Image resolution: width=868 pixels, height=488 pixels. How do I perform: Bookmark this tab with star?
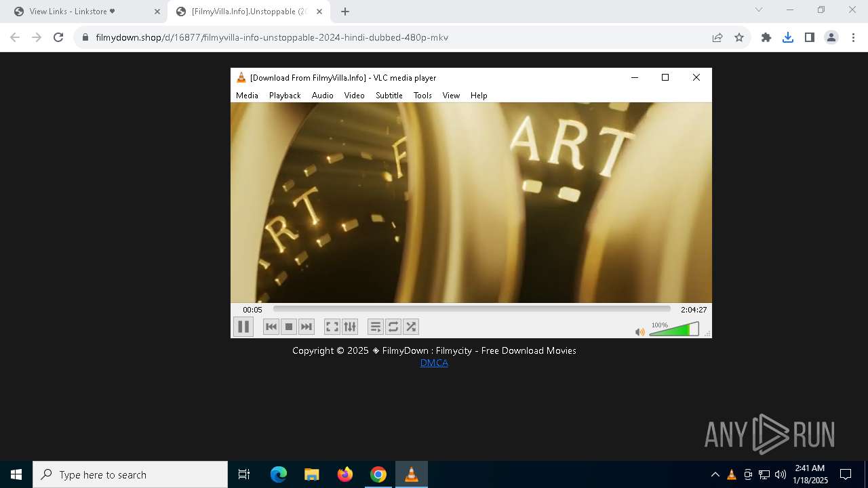[739, 37]
